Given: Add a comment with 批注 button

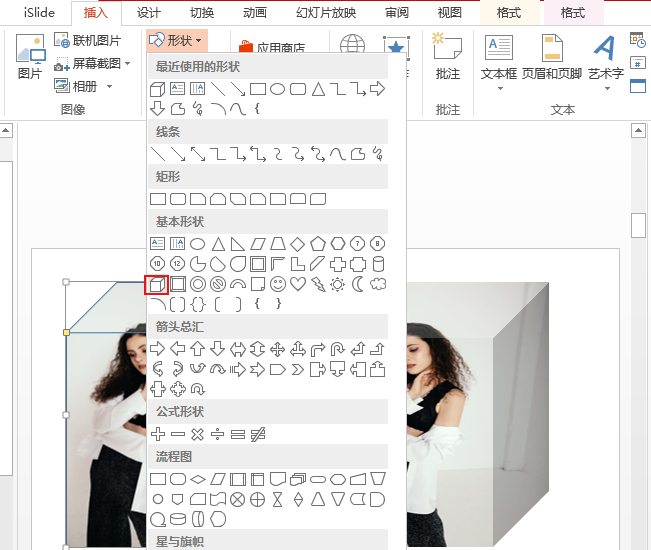Looking at the screenshot, I should click(448, 56).
